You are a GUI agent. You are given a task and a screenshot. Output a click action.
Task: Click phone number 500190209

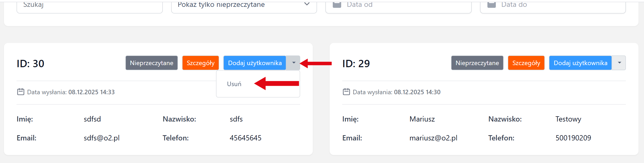tap(573, 138)
